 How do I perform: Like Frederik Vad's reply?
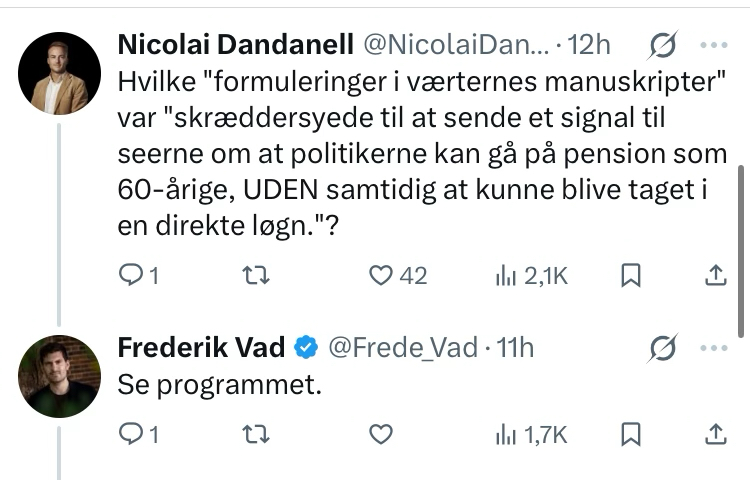click(x=380, y=434)
